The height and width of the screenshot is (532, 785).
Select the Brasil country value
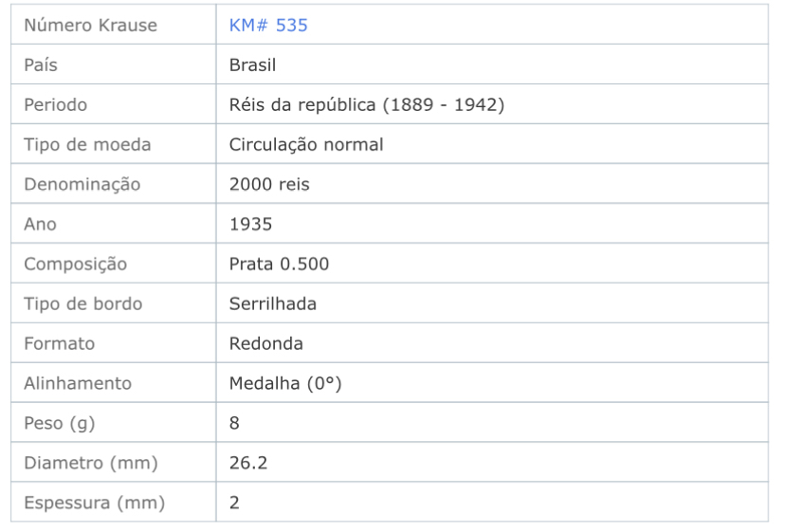pyautogui.click(x=252, y=64)
